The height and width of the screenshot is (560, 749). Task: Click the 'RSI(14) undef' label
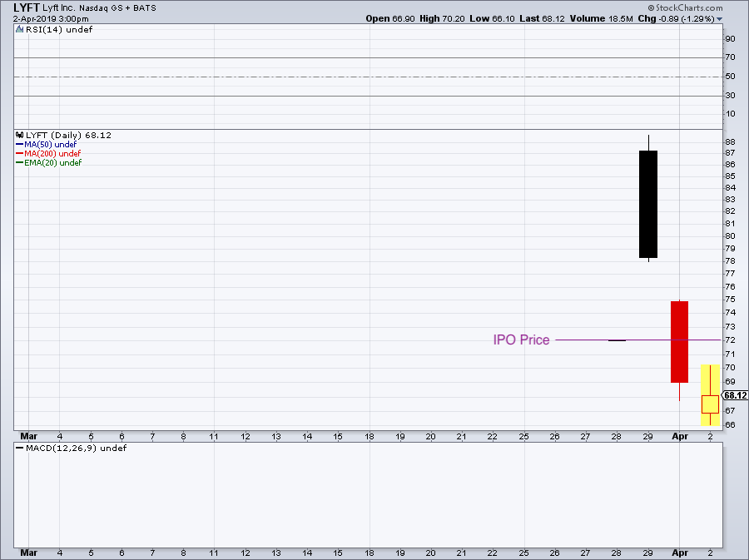click(x=59, y=30)
